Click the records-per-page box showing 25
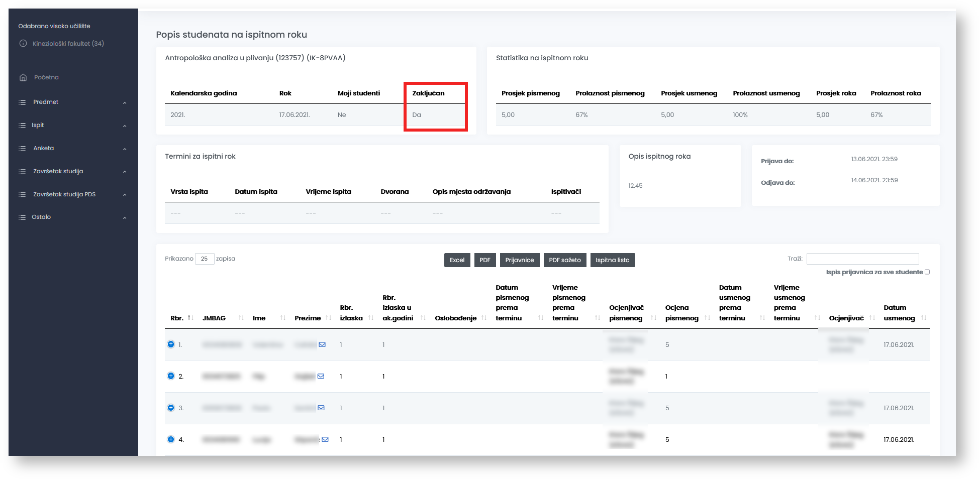Viewport: 980px width, 480px height. point(205,259)
